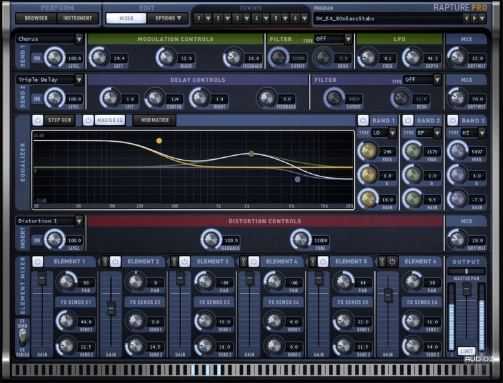
Task: Click the Band 1 frequency knob
Action: click(x=368, y=151)
